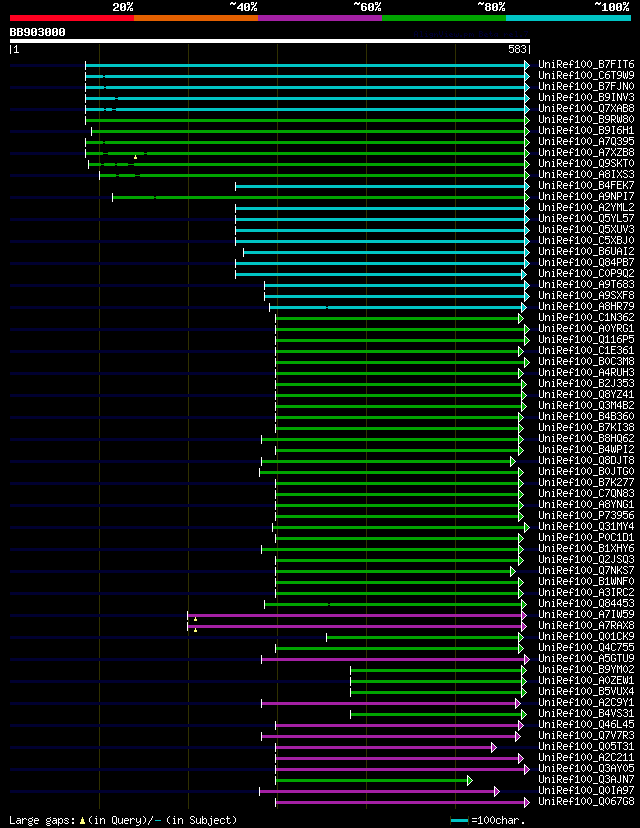Screen dimensions: 640x828
Task: Select the UniRef100_A4RUH3 label
Action: coord(586,373)
